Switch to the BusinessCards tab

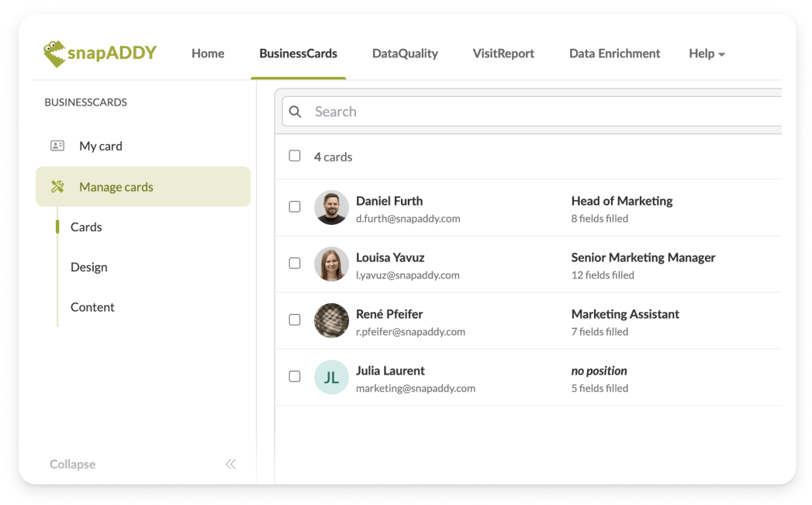tap(299, 54)
